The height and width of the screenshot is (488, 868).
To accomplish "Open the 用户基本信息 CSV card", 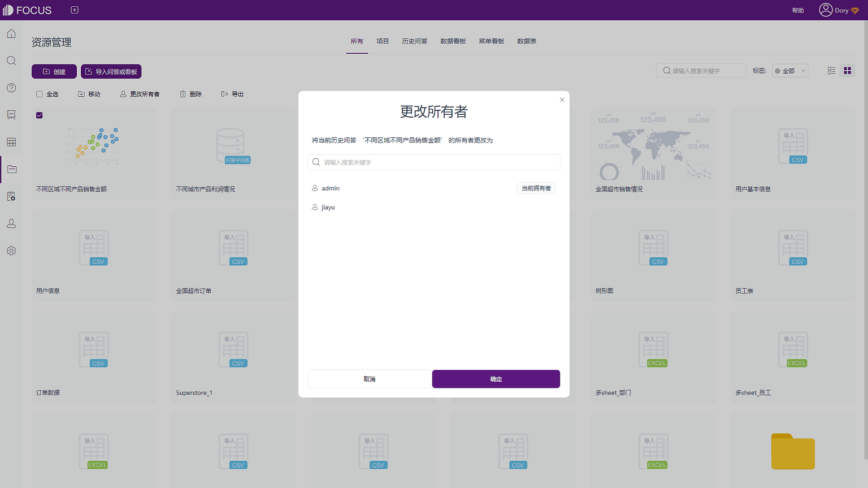I will pyautogui.click(x=793, y=154).
